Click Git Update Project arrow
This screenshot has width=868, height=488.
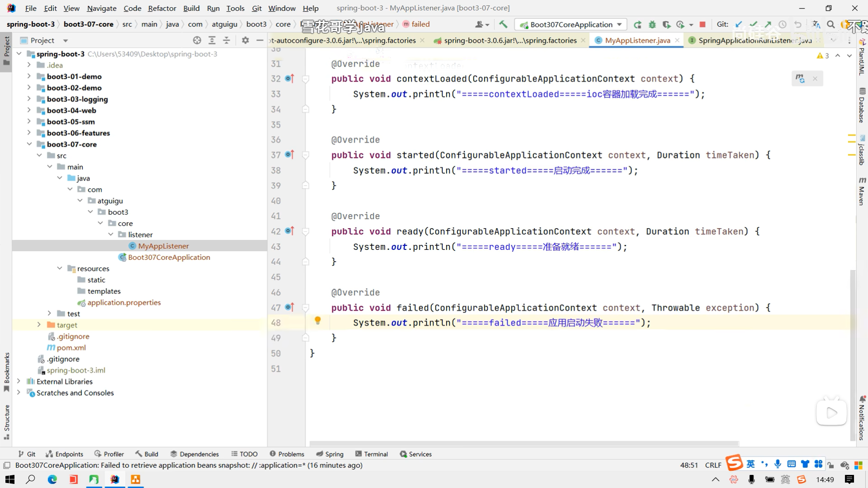coord(739,24)
